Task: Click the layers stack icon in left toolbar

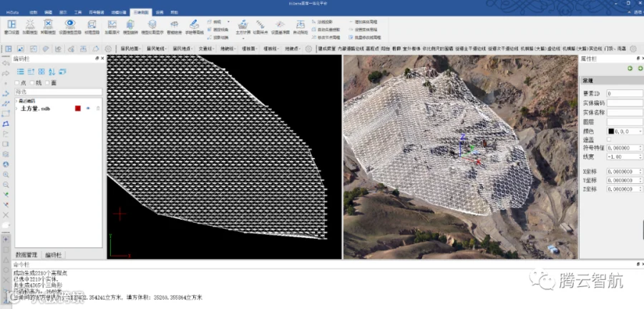Action: click(x=6, y=154)
